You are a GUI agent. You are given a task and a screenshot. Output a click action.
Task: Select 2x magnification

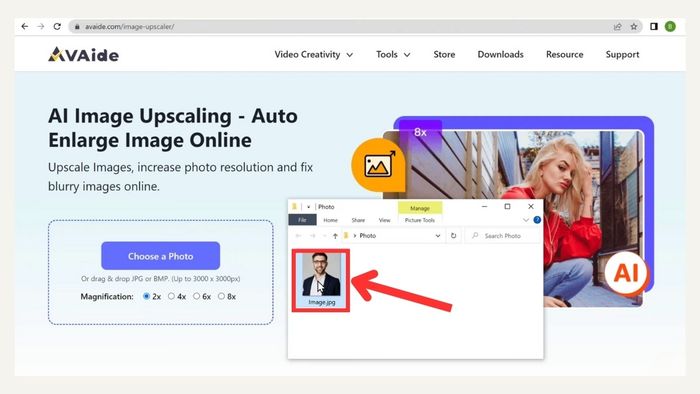tap(146, 296)
